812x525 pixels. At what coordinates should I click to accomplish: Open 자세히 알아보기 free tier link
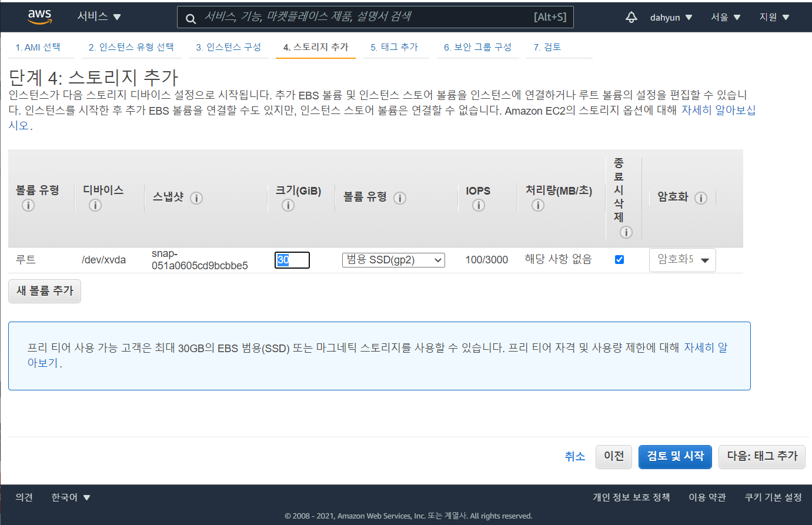coord(705,347)
